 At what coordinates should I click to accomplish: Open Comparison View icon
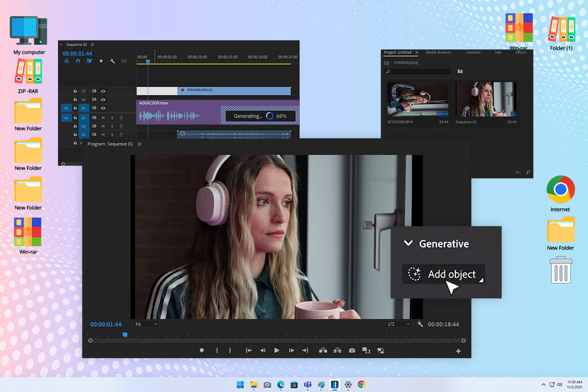pos(366,351)
